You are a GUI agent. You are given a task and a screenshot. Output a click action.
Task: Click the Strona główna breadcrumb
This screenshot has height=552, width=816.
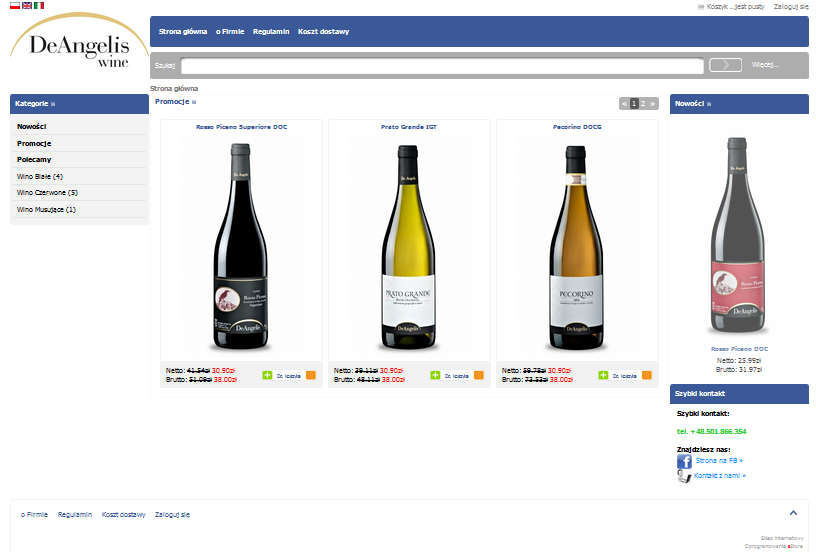[174, 88]
